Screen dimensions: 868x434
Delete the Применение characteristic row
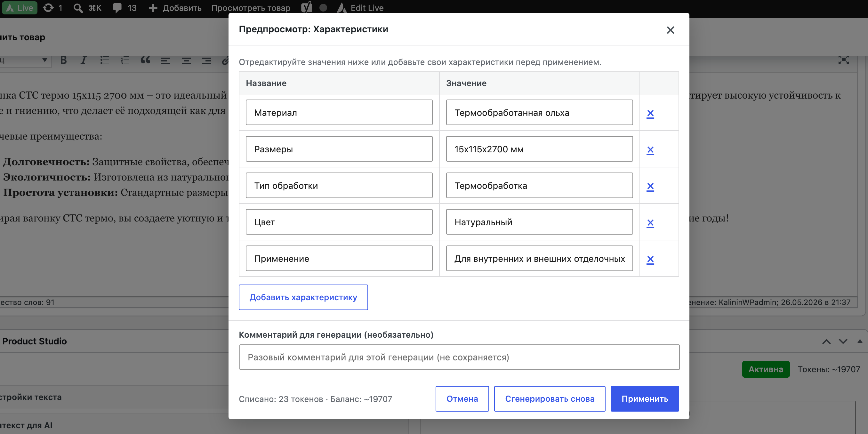tap(650, 259)
